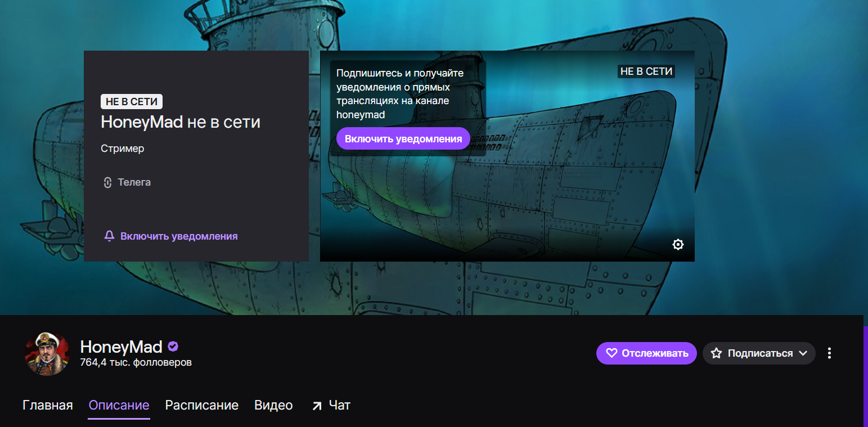The width and height of the screenshot is (868, 427).
Task: Click the 764,4 тыс. фолловеров count
Action: point(136,362)
